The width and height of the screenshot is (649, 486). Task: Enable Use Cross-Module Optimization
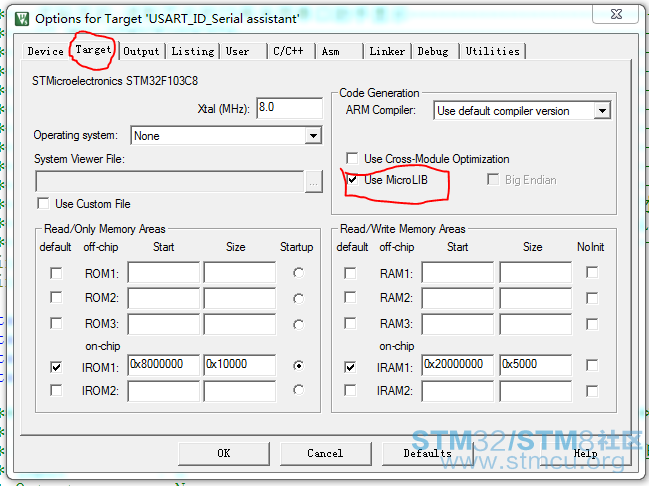[352, 159]
